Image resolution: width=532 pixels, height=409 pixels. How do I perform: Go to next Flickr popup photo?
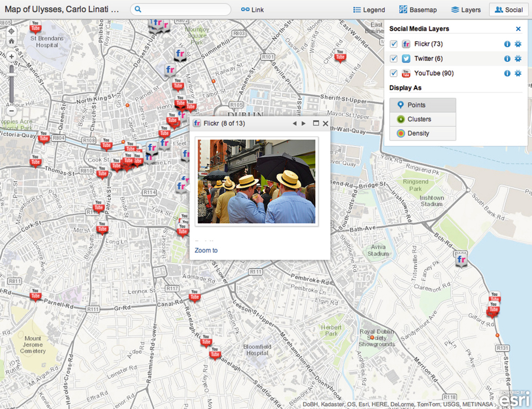[304, 124]
